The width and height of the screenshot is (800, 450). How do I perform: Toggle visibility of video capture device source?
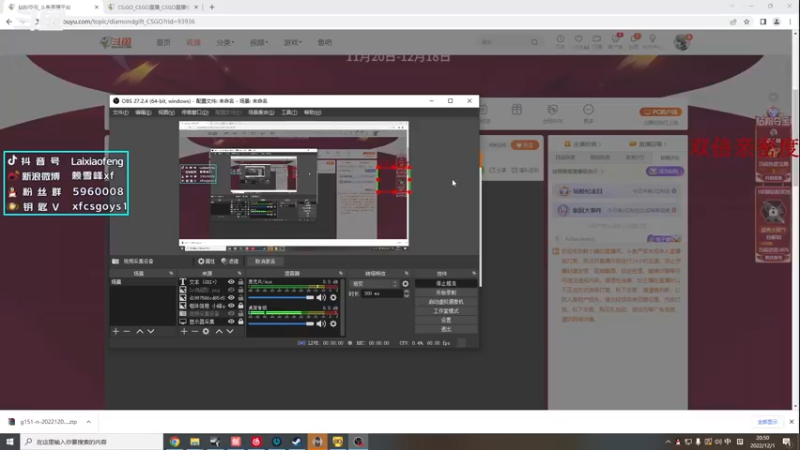click(231, 313)
